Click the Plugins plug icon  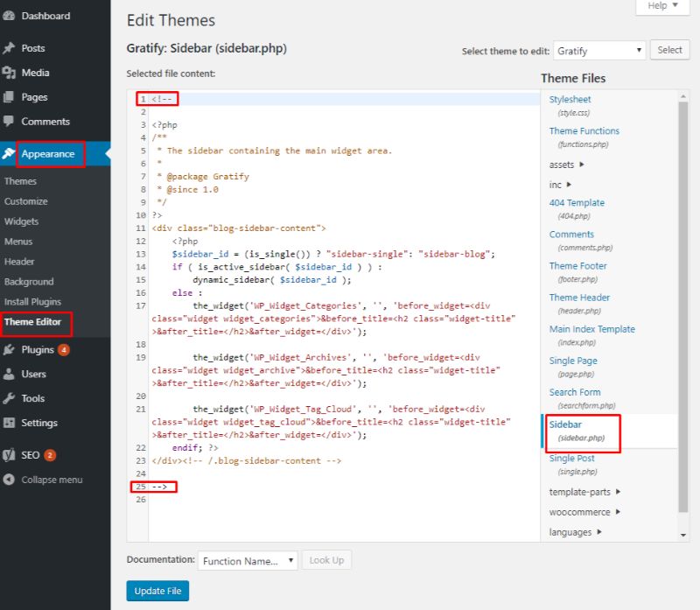[x=9, y=349]
